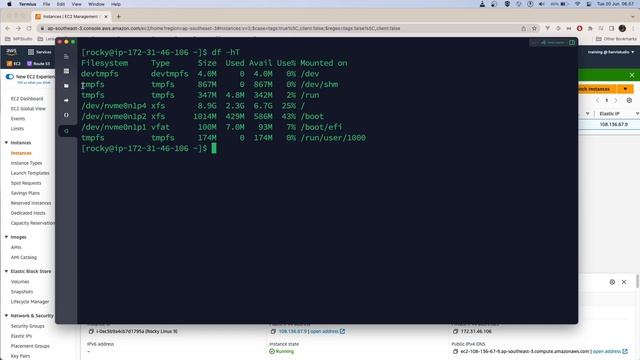Open the details panel settings gear icon
The image size is (640, 360).
tap(612, 282)
